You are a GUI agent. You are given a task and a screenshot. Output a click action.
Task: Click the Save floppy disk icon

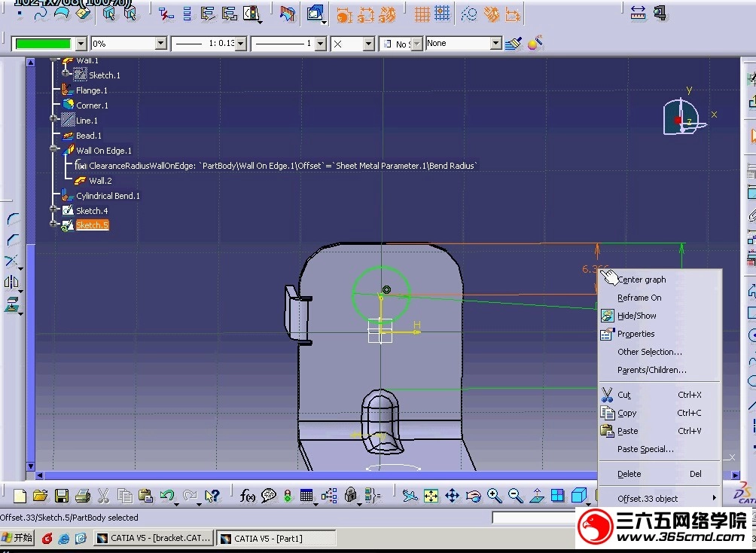pyautogui.click(x=62, y=496)
